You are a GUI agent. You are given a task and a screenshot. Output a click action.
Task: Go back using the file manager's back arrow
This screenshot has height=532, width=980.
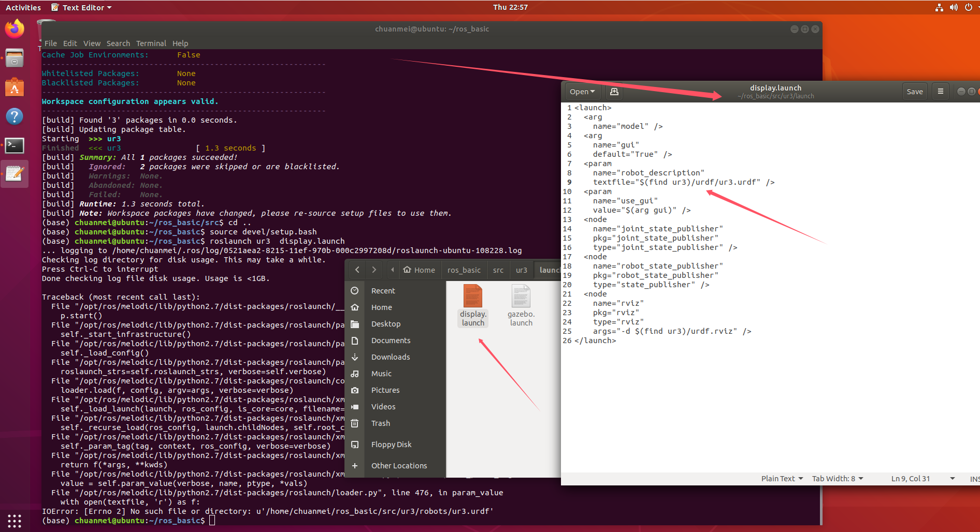pos(357,270)
